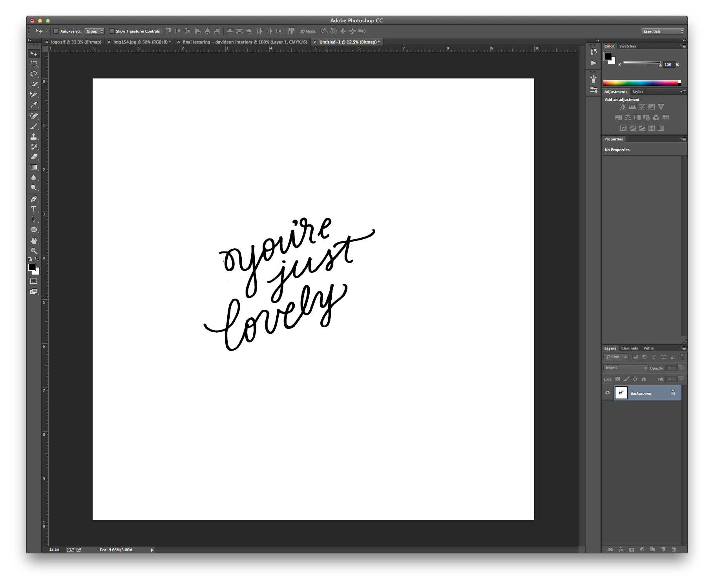Open the Essentials workspace switcher

[x=662, y=31]
